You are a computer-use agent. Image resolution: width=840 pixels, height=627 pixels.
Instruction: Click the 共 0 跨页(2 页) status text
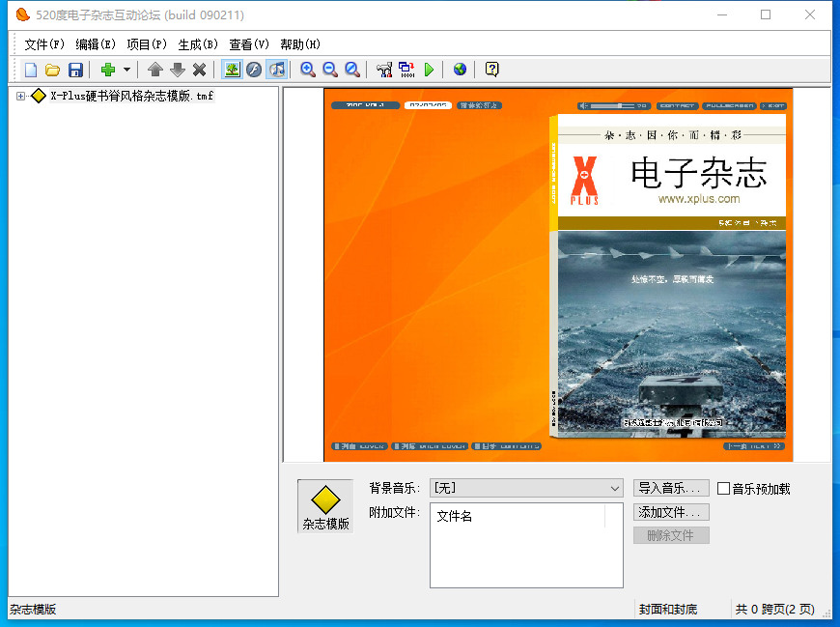pyautogui.click(x=774, y=610)
